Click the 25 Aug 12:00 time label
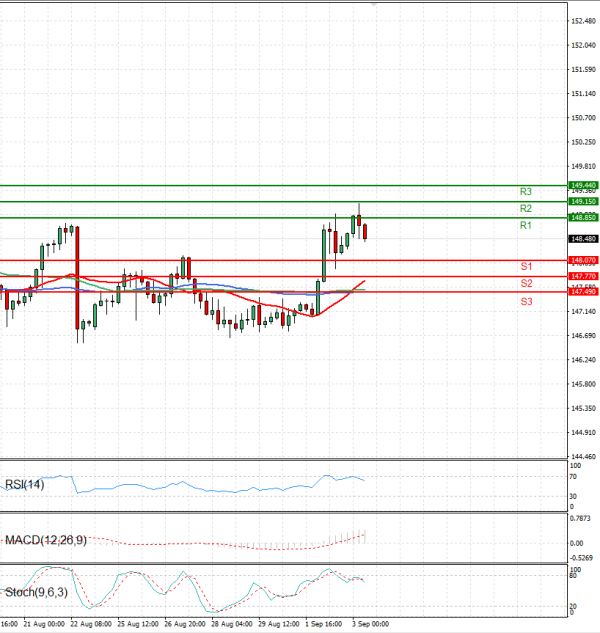This screenshot has height=633, width=600. coord(138,624)
